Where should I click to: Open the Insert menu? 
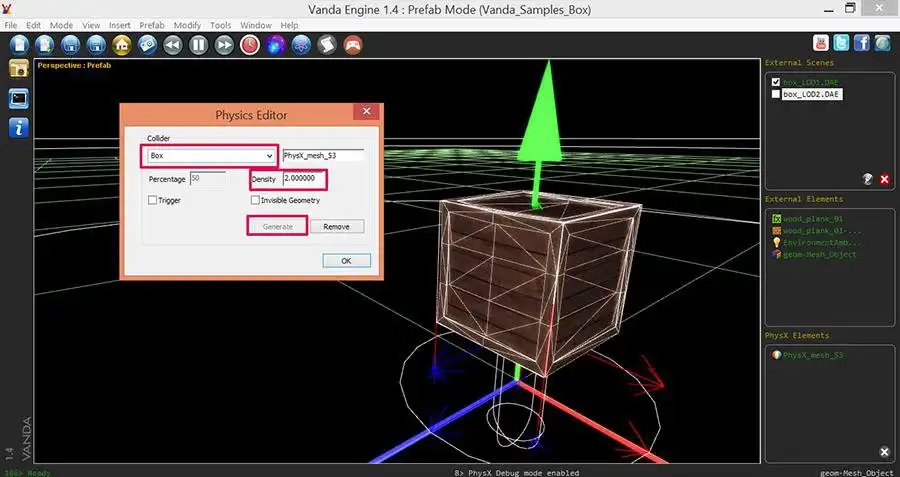click(119, 25)
